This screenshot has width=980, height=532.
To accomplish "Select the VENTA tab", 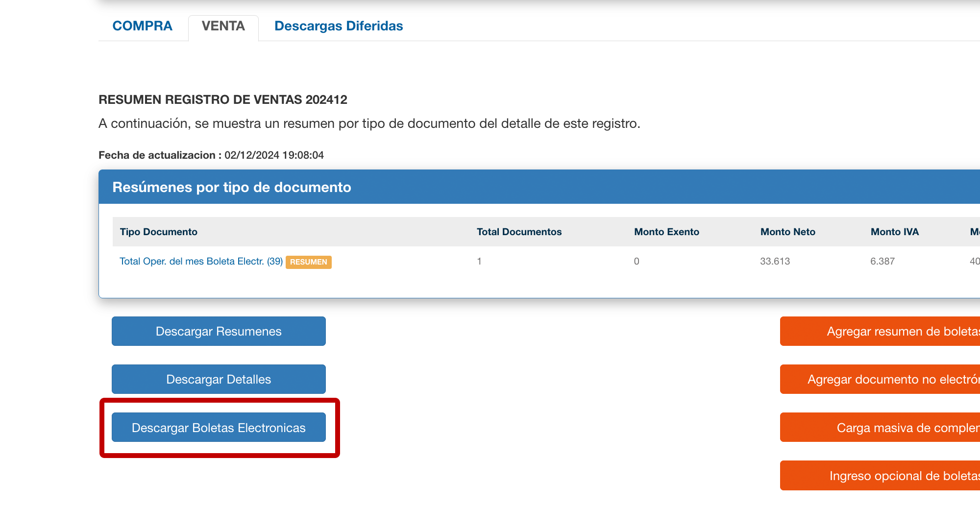I will [223, 26].
